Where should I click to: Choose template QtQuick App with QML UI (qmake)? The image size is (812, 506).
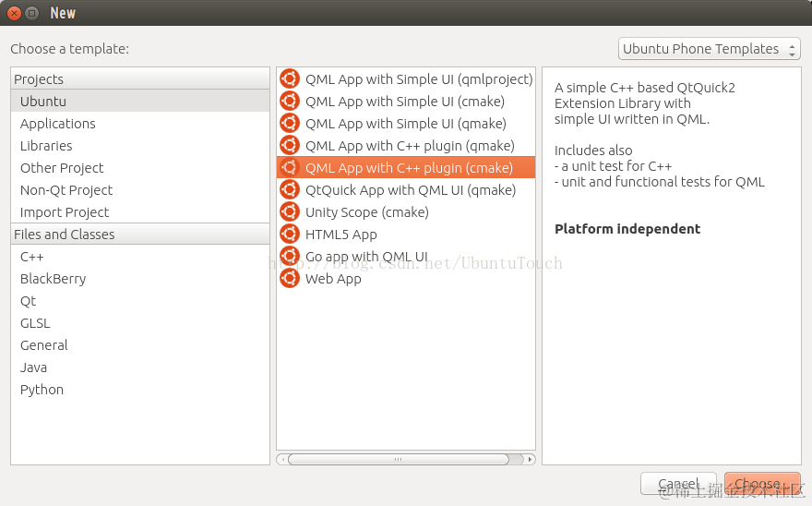(x=406, y=190)
